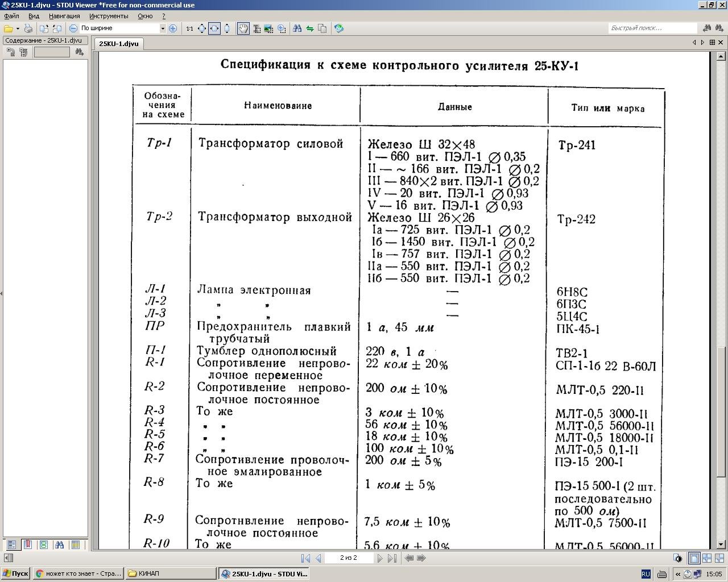728x582 pixels.
Task: Click Содержание - 25KU-1.djvu panel header
Action: point(45,40)
